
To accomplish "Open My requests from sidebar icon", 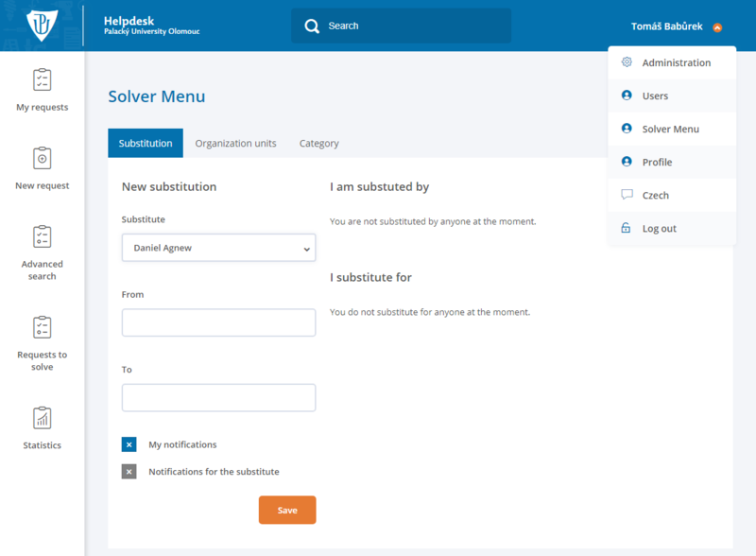I will [42, 79].
